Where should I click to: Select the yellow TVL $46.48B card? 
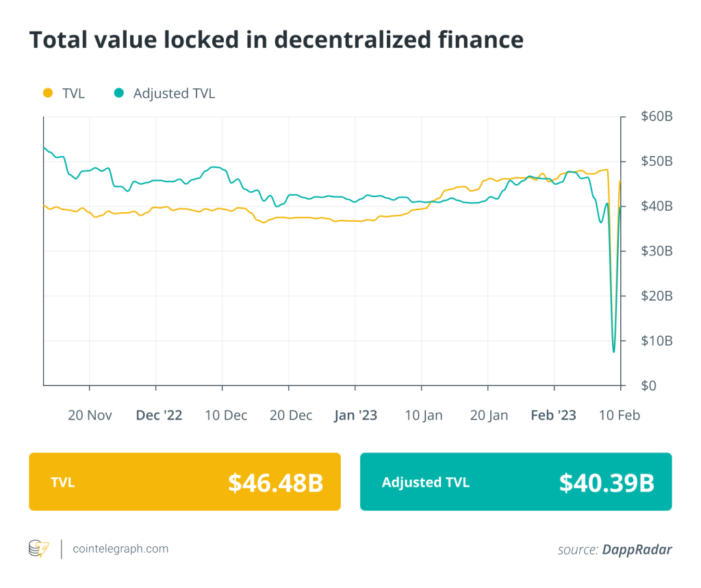point(184,482)
